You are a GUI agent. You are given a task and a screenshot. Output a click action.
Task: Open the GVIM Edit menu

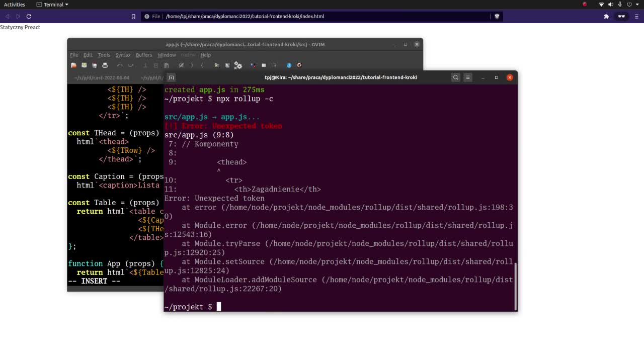(88, 55)
